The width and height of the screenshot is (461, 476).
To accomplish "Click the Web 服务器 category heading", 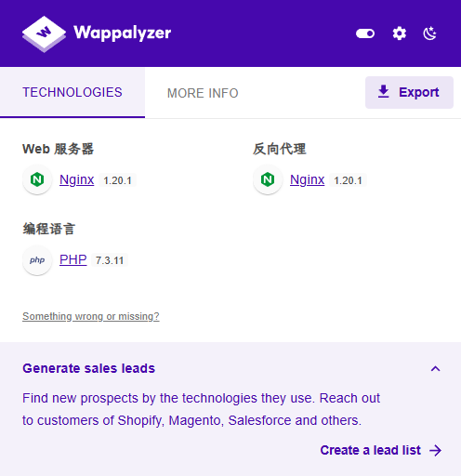I will pos(58,149).
